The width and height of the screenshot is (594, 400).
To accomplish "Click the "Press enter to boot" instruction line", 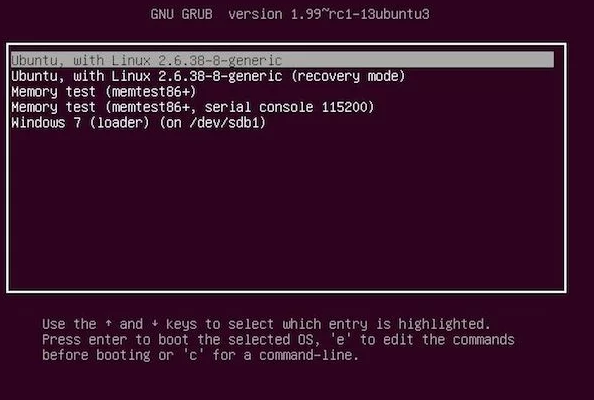I will (116, 340).
